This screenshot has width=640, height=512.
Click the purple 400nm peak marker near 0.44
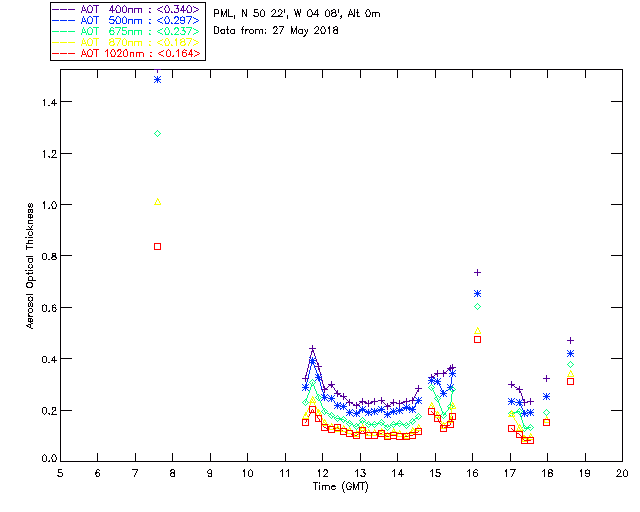pos(313,349)
